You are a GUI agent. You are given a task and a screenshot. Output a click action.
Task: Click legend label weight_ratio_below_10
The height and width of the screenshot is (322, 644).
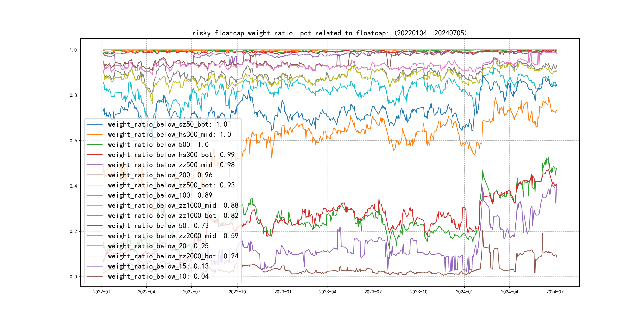[x=158, y=276]
